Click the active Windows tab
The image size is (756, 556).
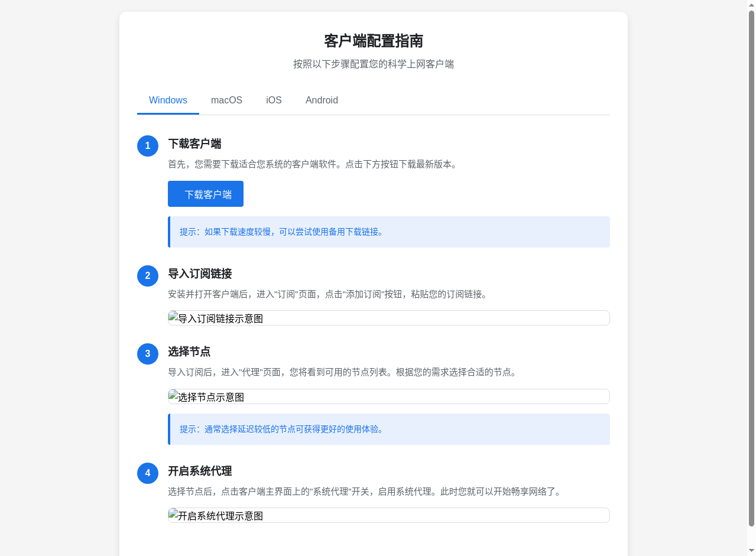click(168, 100)
